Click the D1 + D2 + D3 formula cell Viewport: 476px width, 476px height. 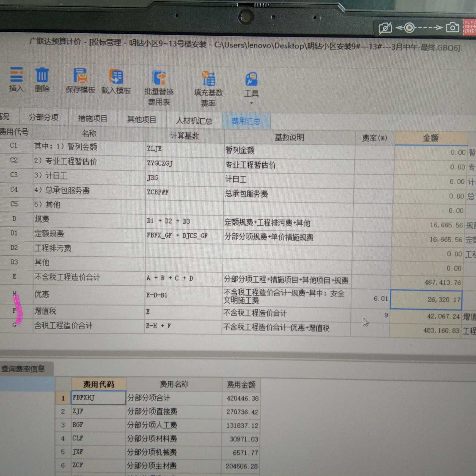coord(184,222)
